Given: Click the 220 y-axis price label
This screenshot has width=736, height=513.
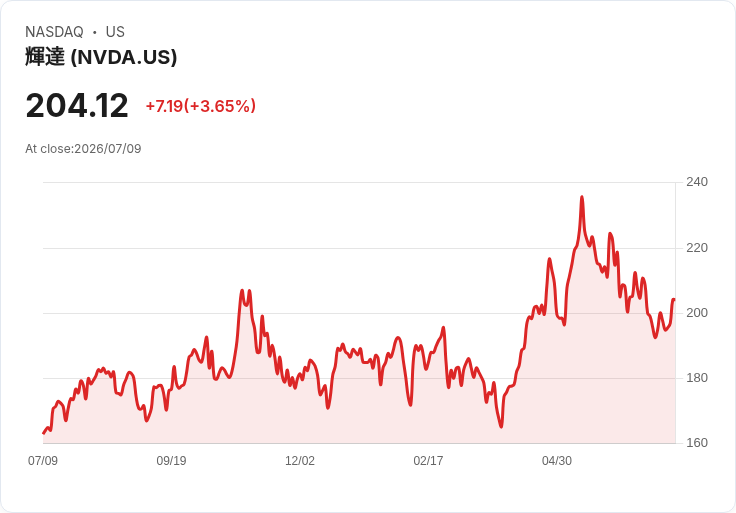Looking at the screenshot, I should coord(697,248).
